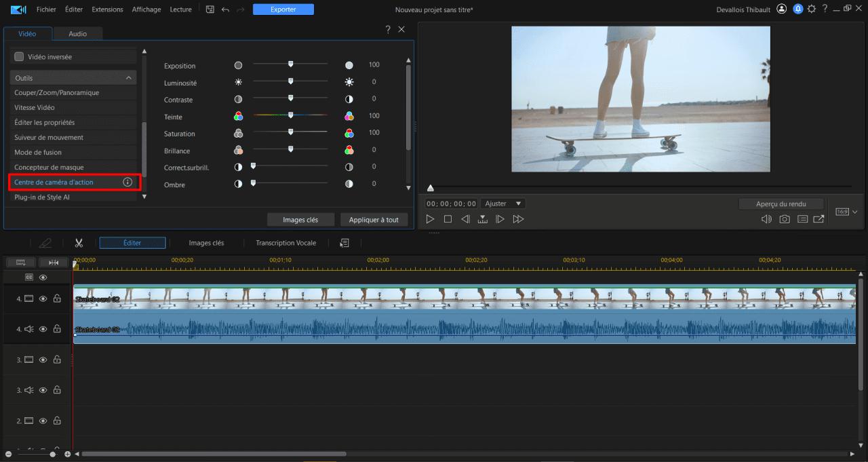Toggle visibility of the Skateboard video track

point(43,299)
